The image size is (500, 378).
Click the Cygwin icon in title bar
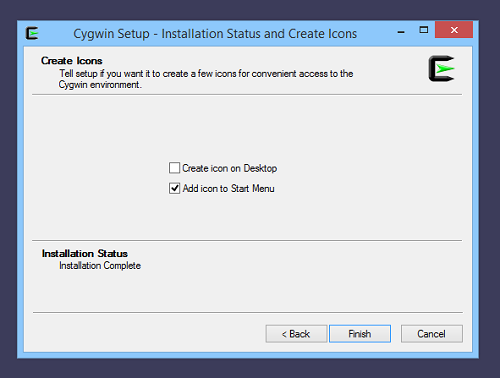(x=32, y=33)
